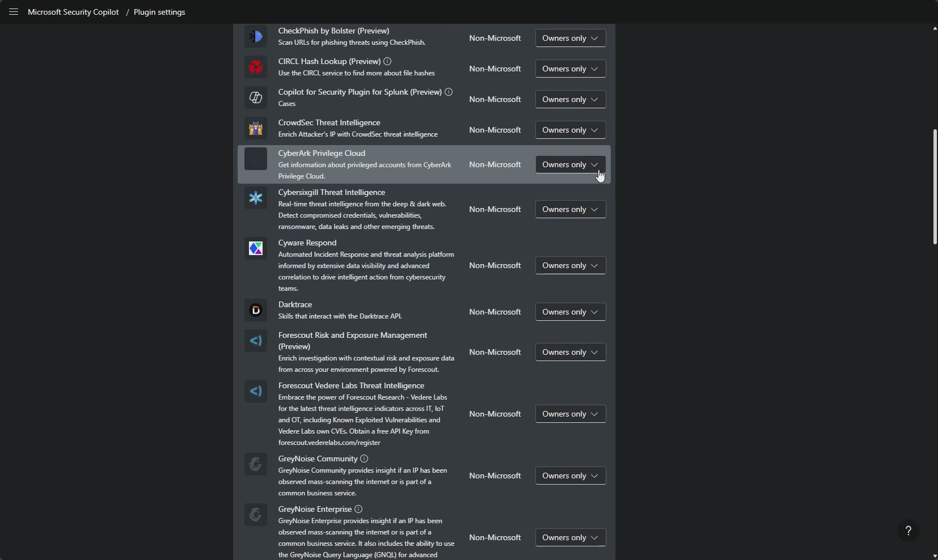This screenshot has height=560, width=938.
Task: Click the CrowdSec Threat Intelligence icon
Action: point(256,128)
